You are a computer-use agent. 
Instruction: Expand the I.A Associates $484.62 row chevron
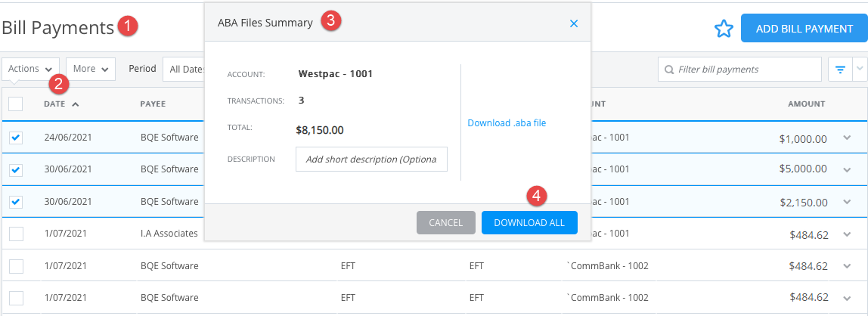[x=846, y=234]
